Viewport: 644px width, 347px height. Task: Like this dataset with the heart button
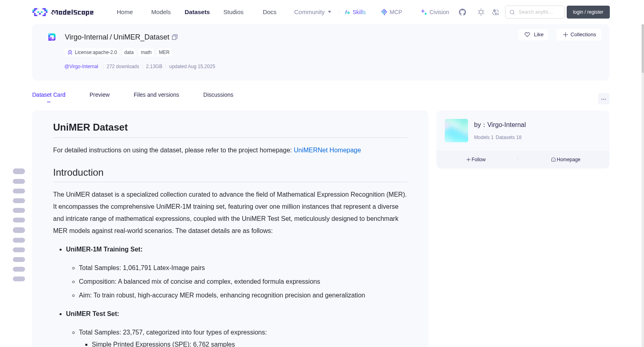533,35
